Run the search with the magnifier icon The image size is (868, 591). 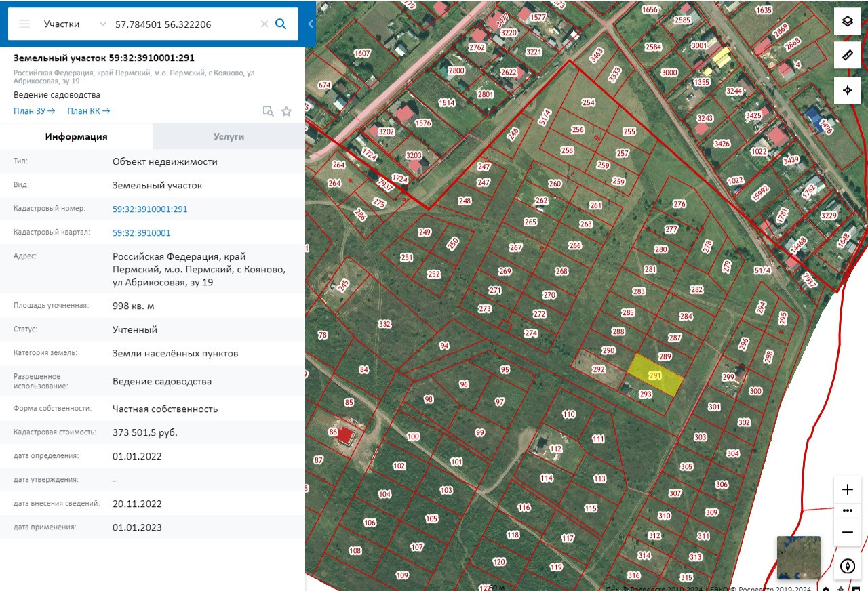281,24
